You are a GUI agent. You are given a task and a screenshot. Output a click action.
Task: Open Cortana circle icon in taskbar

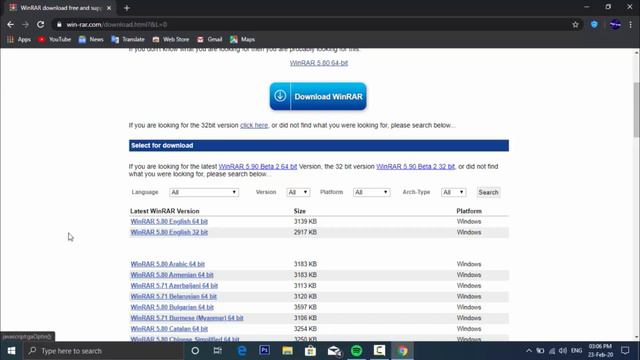click(x=195, y=351)
